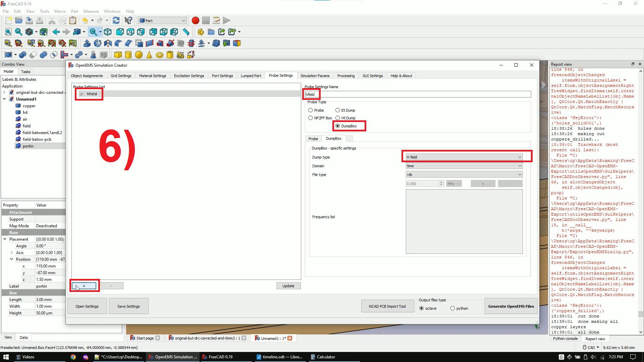This screenshot has height=362, width=644.
Task: Navigate to the Excitation Settings tab
Action: [189, 75]
